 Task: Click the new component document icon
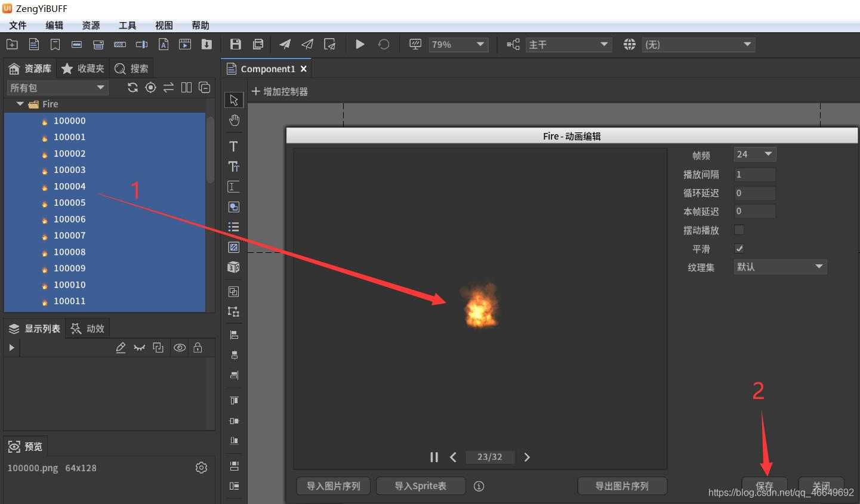tap(34, 45)
